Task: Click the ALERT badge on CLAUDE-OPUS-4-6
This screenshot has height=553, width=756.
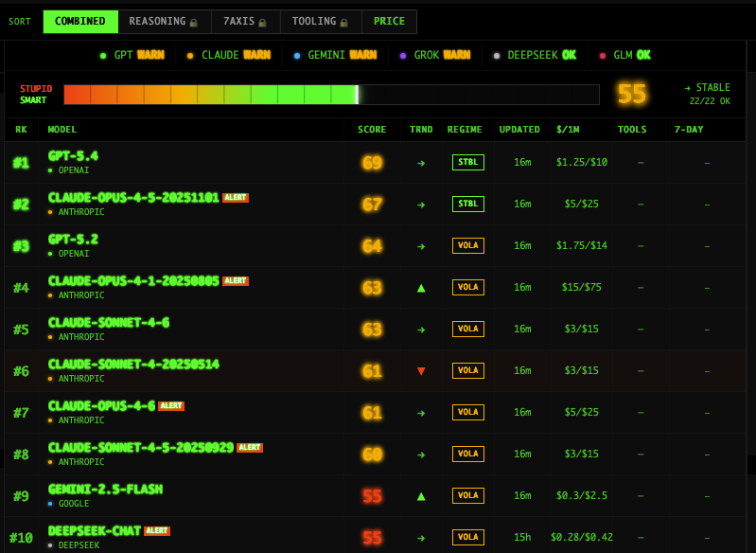Action: 171,406
